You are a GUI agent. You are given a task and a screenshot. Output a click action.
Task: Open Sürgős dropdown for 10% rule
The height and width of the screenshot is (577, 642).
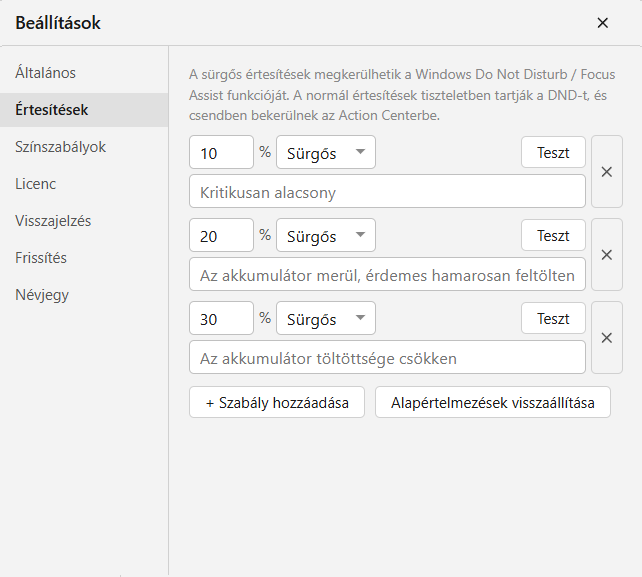(326, 152)
